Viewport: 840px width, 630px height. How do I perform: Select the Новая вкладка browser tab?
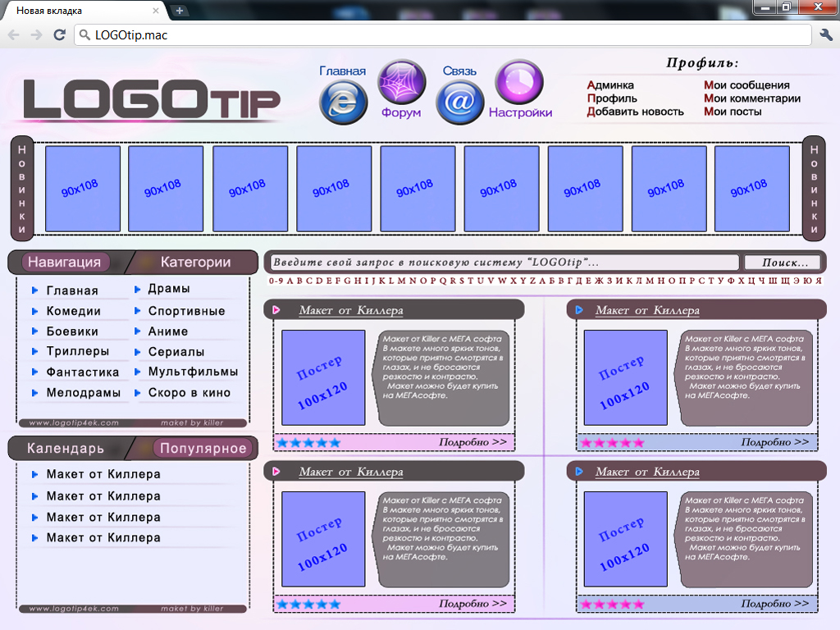pos(83,11)
